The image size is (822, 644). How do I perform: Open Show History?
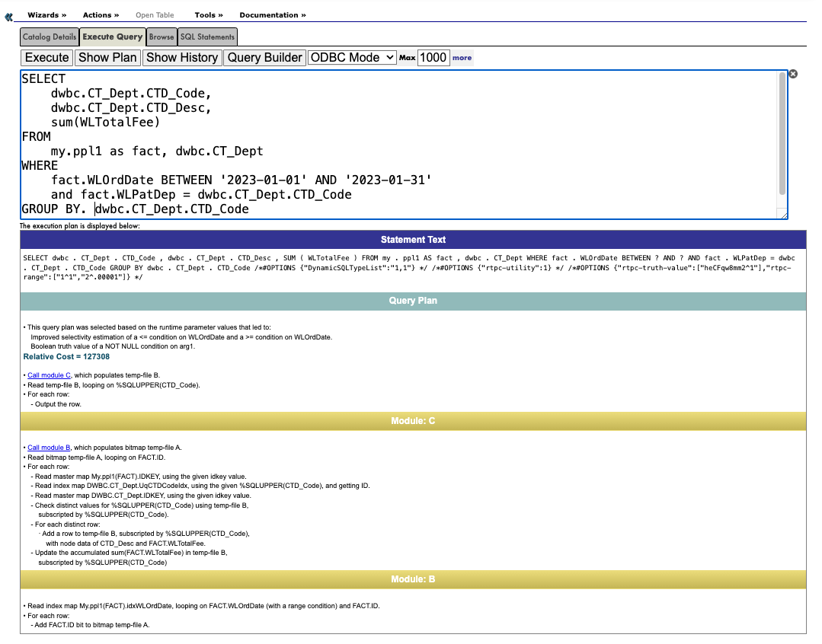coord(182,57)
